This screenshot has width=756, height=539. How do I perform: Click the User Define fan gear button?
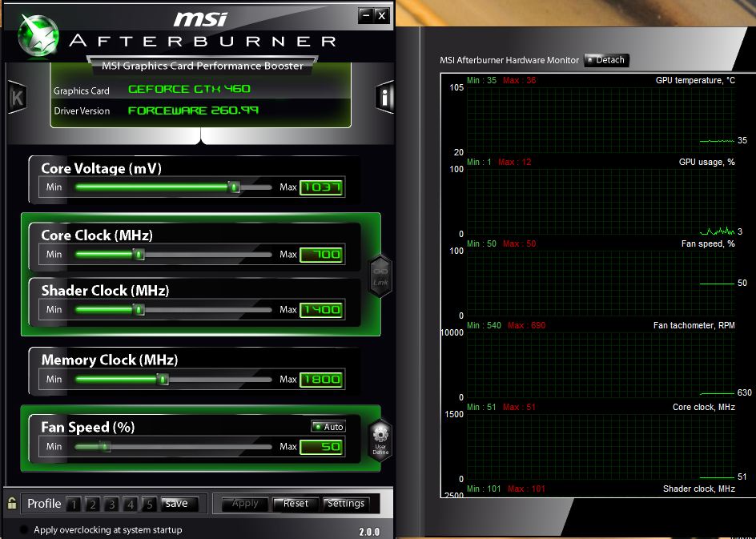click(380, 439)
